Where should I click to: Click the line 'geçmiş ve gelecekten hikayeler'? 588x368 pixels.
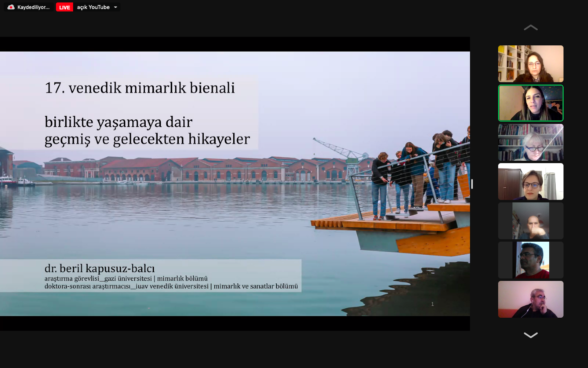tap(147, 139)
